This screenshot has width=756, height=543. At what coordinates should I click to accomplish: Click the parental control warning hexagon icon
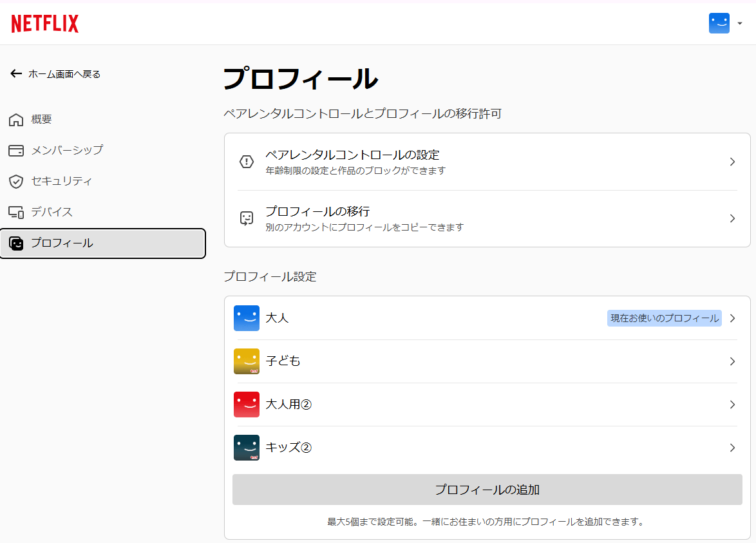247,162
